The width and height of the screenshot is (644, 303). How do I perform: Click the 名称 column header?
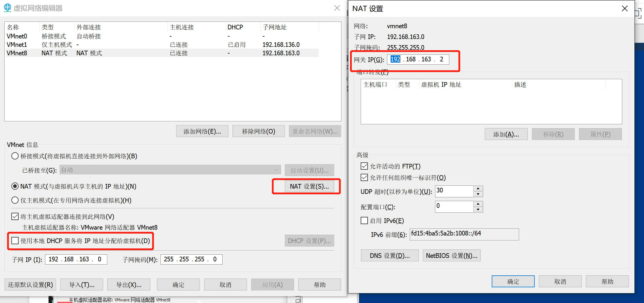point(22,27)
